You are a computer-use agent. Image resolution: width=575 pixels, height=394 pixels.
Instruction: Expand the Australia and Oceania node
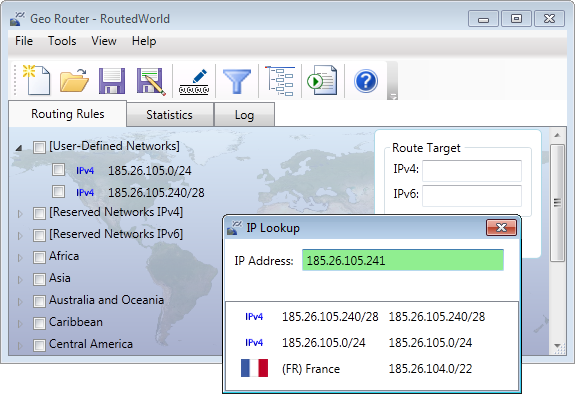coord(20,302)
